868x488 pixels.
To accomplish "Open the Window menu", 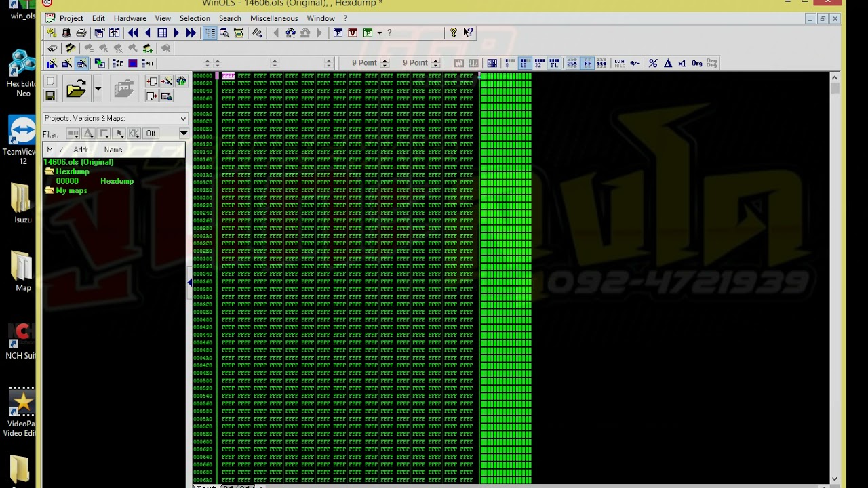I will click(x=321, y=18).
